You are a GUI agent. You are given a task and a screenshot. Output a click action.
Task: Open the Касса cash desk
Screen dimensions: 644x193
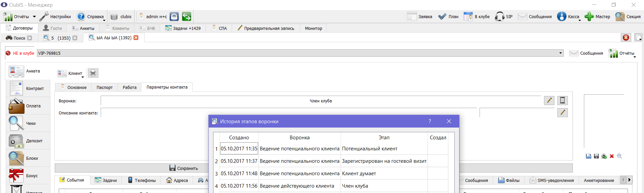coord(569,16)
